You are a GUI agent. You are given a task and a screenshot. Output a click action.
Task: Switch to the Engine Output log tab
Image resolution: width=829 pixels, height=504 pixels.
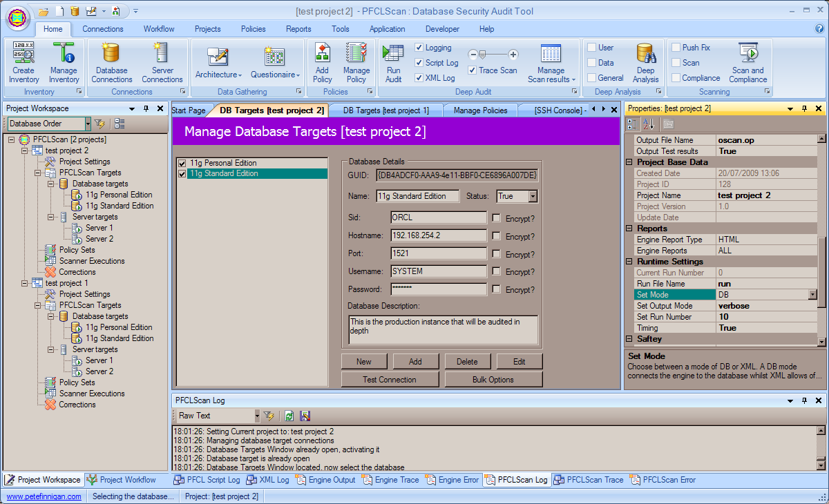(325, 480)
